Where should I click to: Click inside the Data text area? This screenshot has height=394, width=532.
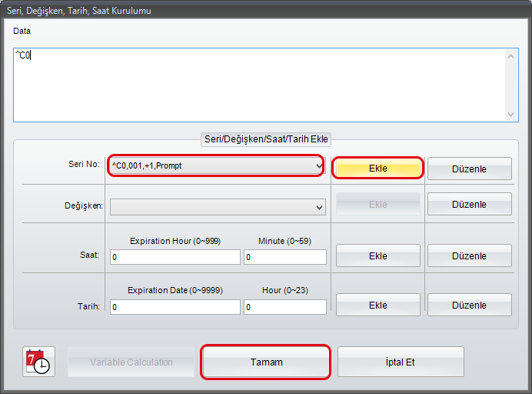coord(254,85)
